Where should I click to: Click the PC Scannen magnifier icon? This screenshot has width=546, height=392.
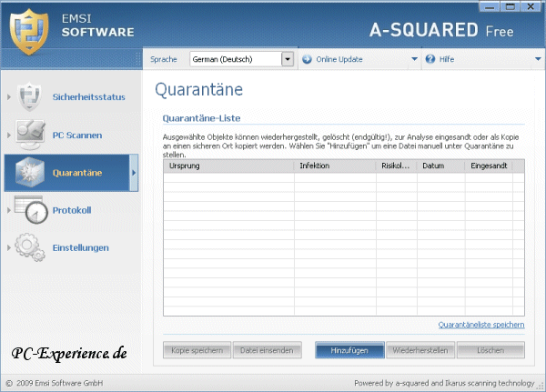30,135
